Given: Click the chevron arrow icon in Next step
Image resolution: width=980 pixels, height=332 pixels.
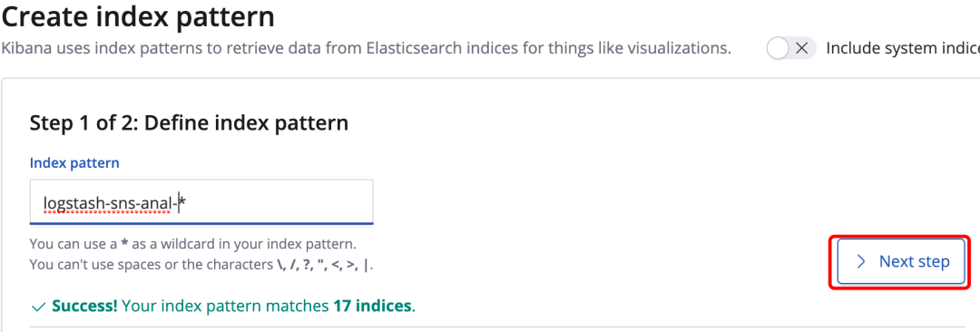Looking at the screenshot, I should 861,261.
